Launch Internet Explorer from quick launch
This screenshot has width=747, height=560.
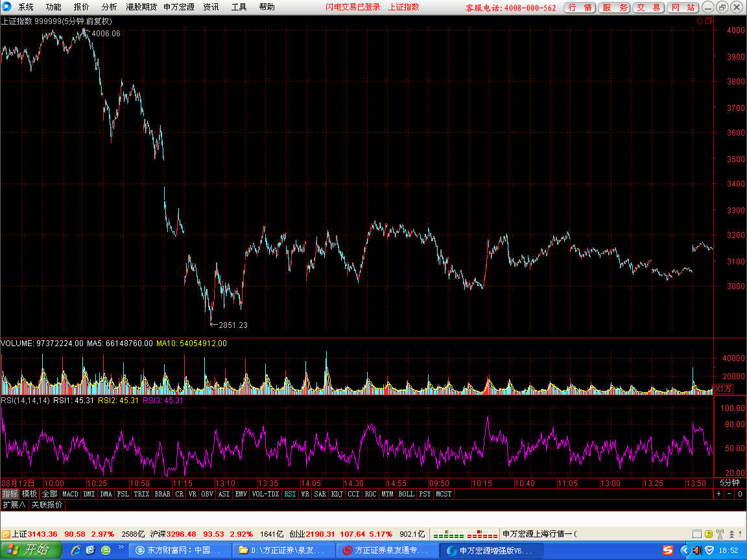click(x=75, y=550)
